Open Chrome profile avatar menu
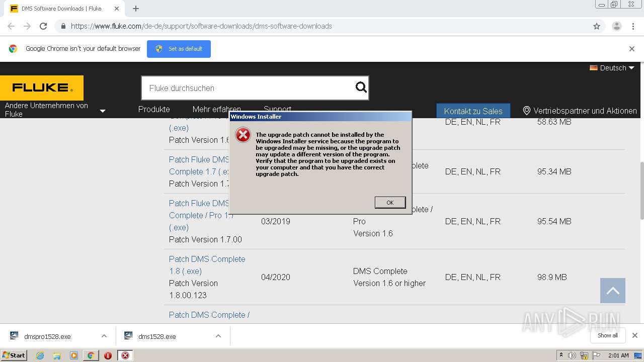The image size is (644, 362). [616, 26]
